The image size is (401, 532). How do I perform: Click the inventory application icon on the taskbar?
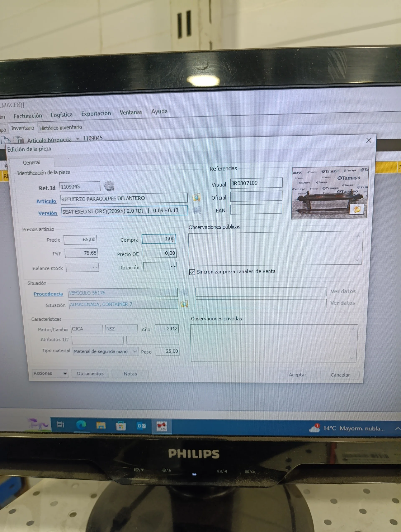pyautogui.click(x=162, y=426)
